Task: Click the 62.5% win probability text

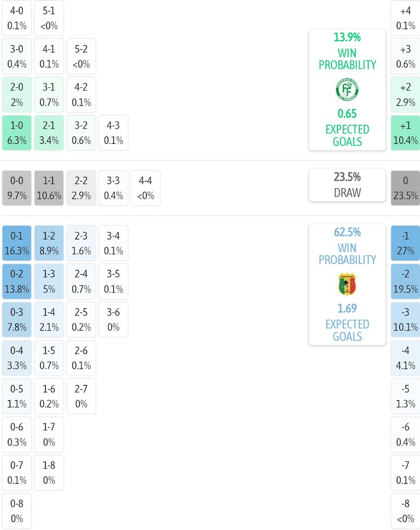Action: tap(347, 232)
